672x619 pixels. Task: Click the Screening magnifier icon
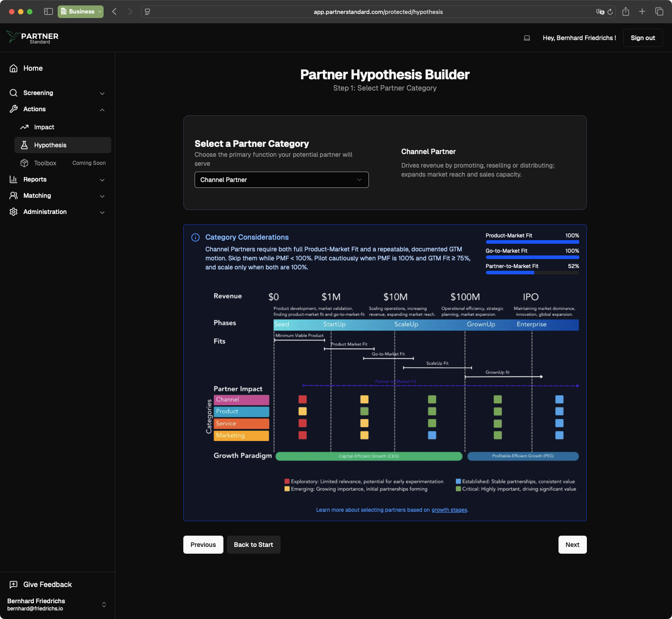pos(14,93)
